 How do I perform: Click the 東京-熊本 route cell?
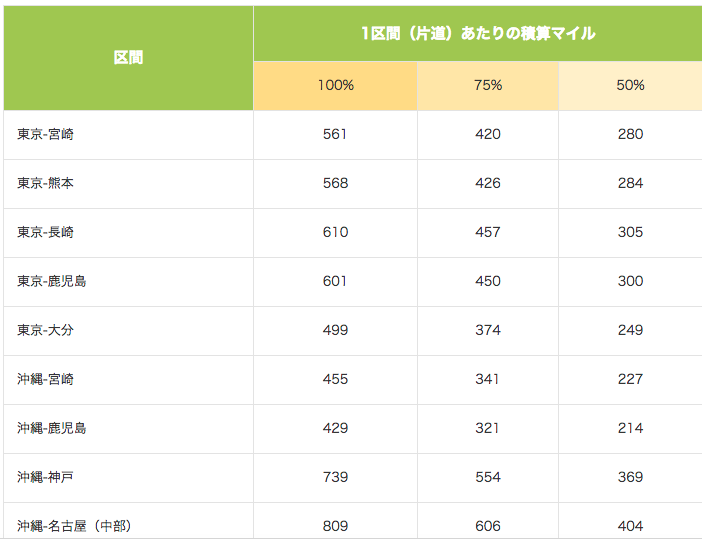[128, 184]
